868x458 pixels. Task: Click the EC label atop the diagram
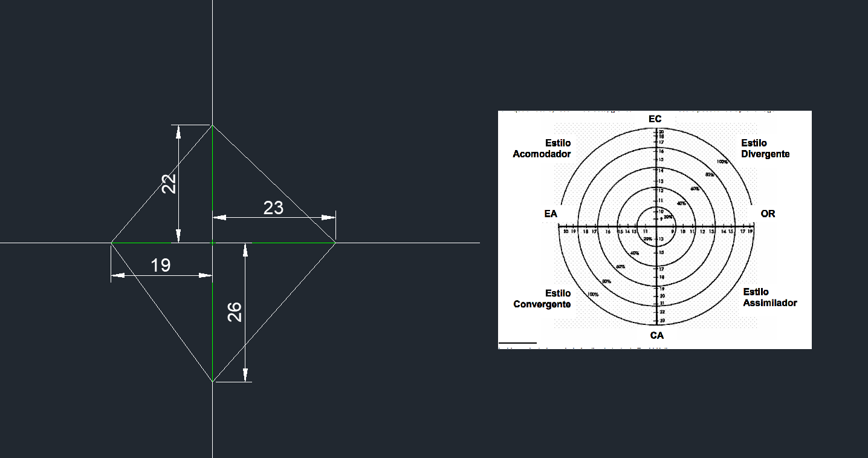pos(655,119)
